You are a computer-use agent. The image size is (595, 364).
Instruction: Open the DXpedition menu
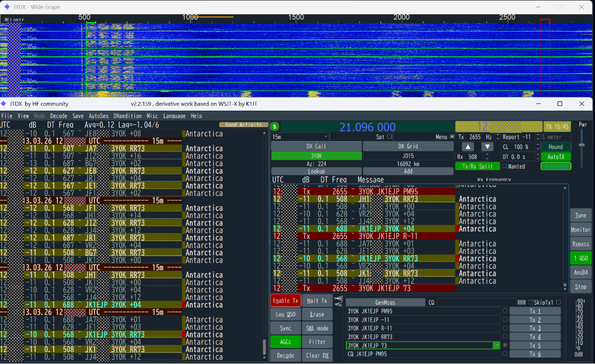128,116
